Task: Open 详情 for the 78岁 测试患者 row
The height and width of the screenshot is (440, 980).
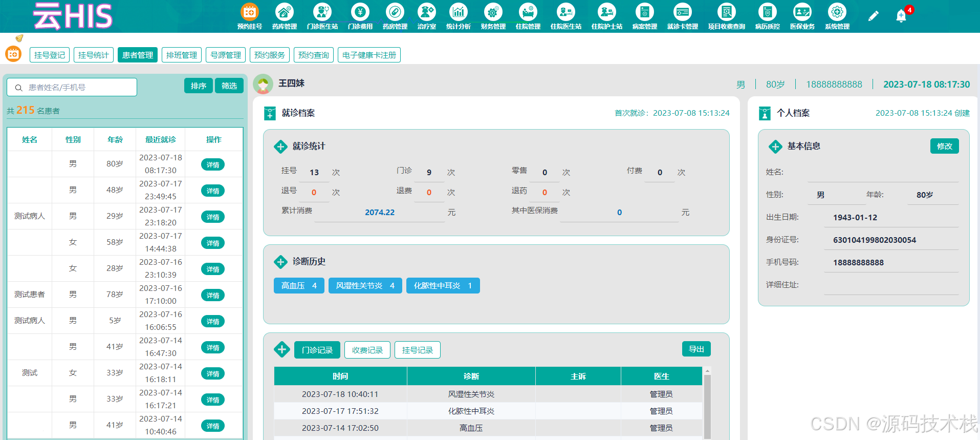Action: point(213,295)
